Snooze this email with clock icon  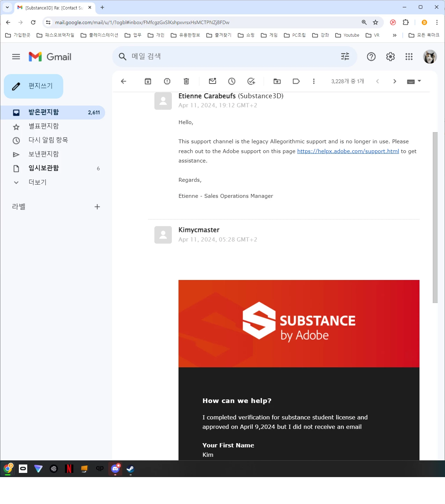[x=232, y=81]
